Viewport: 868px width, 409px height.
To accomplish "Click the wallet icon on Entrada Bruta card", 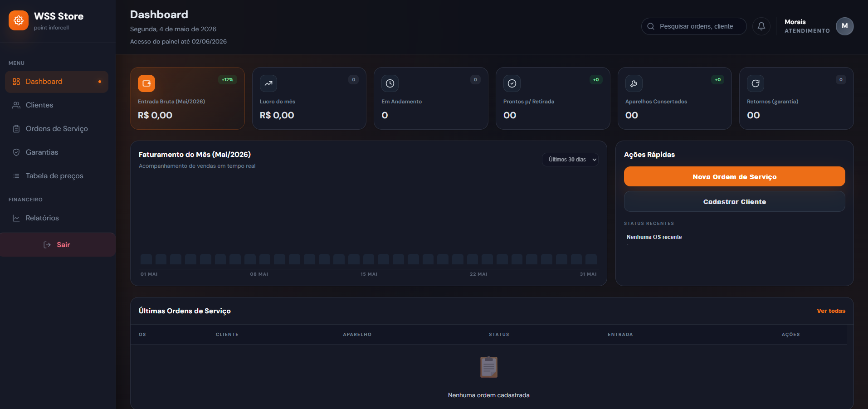I will point(146,83).
